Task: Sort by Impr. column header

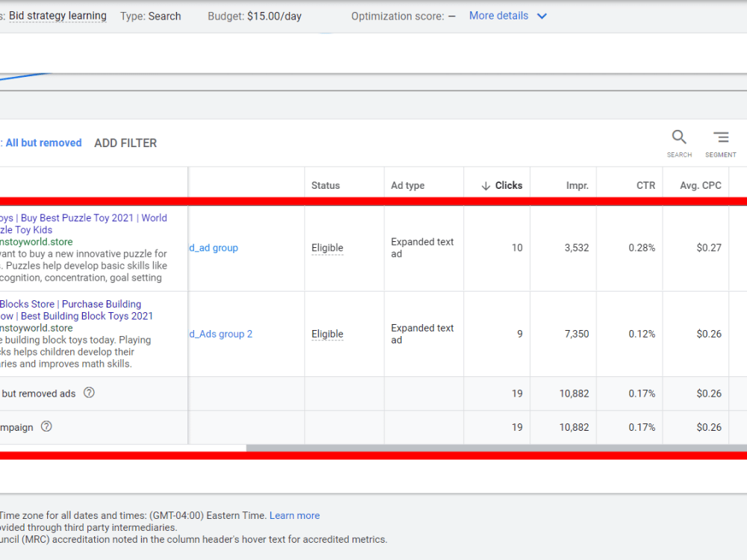Action: point(577,185)
